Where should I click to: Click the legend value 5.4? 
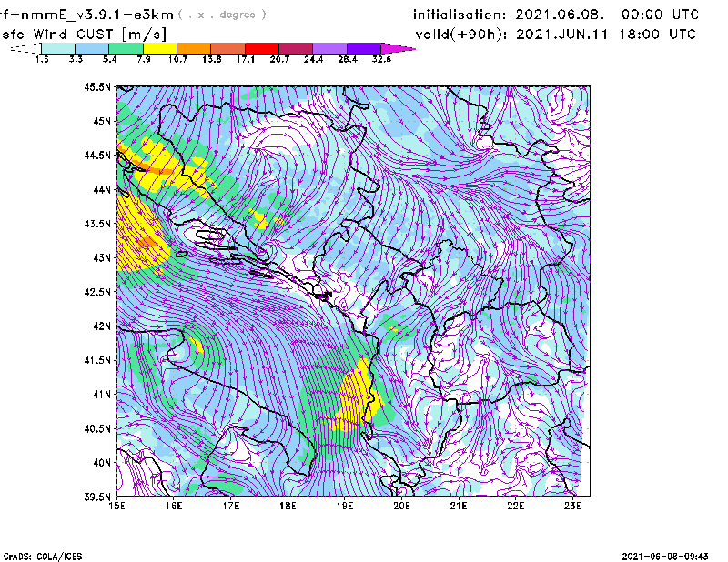(109, 59)
